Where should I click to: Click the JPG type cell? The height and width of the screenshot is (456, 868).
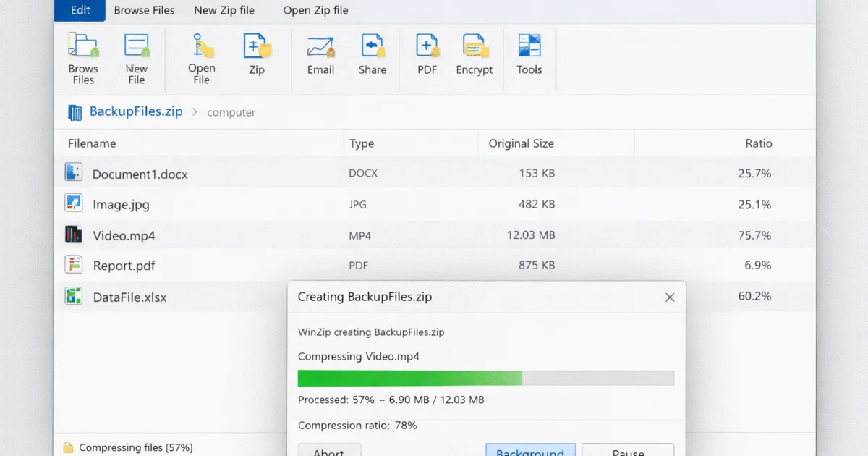tap(357, 205)
